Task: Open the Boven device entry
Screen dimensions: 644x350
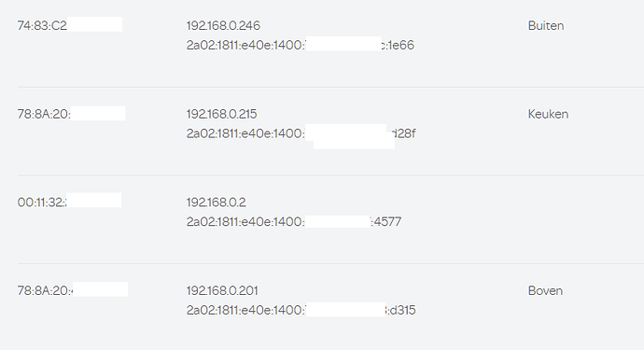Action: (545, 290)
